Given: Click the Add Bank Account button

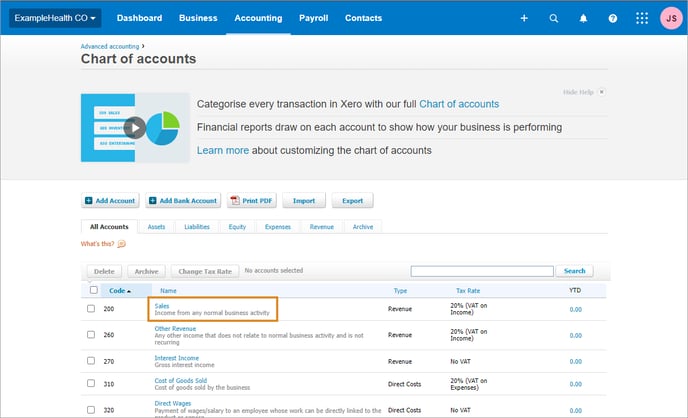Looking at the screenshot, I should pyautogui.click(x=183, y=200).
